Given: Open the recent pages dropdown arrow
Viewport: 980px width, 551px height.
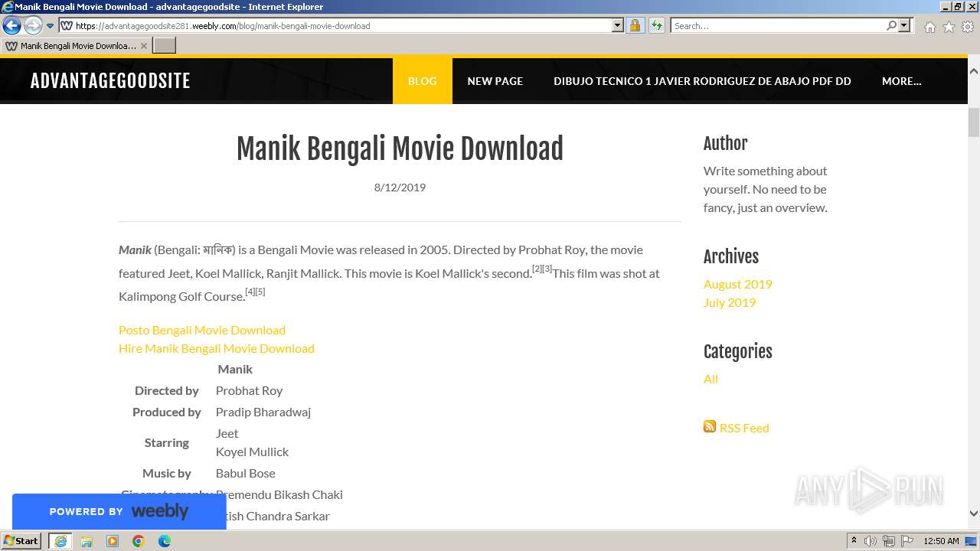Looking at the screenshot, I should click(51, 26).
